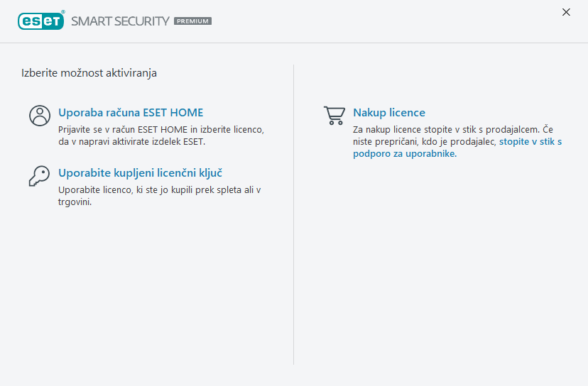Click the registered trademark symbol by ESET logo
The height and width of the screenshot is (386, 588).
(64, 12)
